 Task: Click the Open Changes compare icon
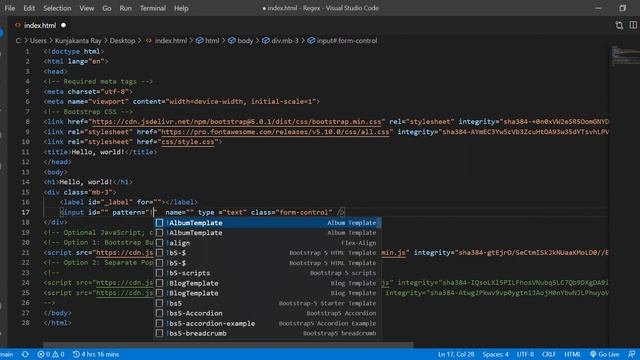(619, 25)
